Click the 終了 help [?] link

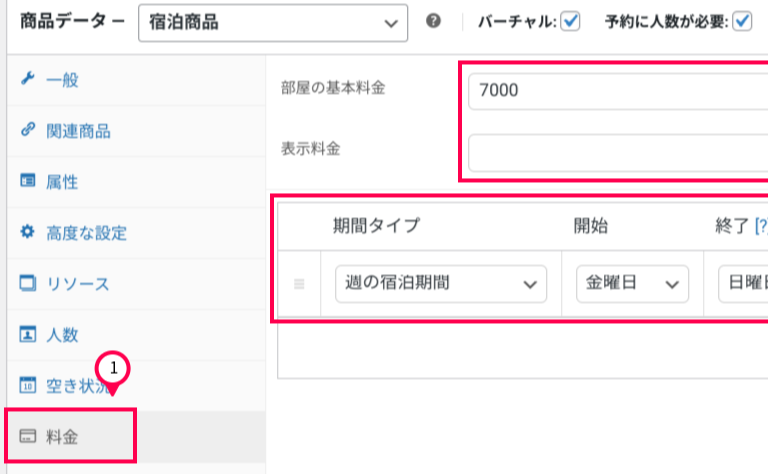(758, 226)
